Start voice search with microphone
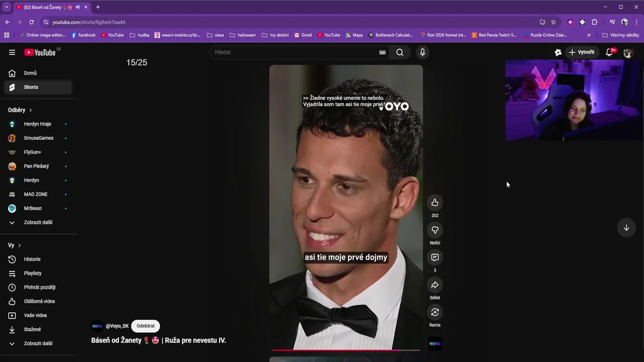Viewport: 644px width, 362px height. [423, 52]
